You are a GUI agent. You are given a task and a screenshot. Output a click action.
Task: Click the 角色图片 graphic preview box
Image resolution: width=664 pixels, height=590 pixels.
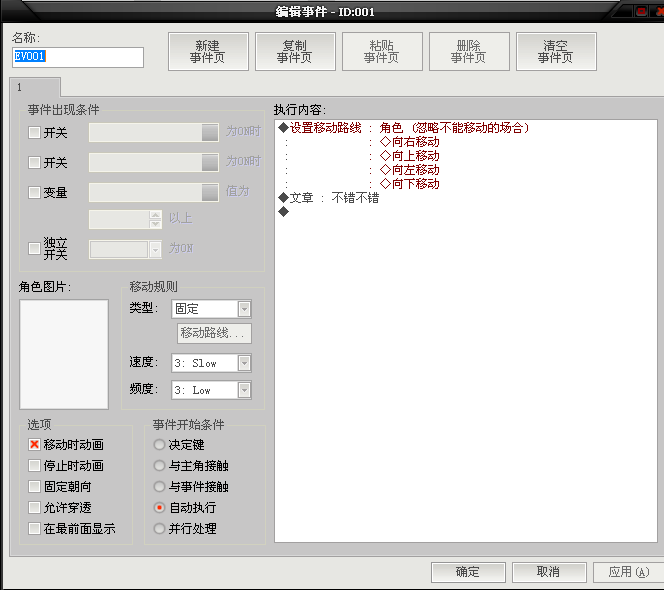pyautogui.click(x=64, y=354)
